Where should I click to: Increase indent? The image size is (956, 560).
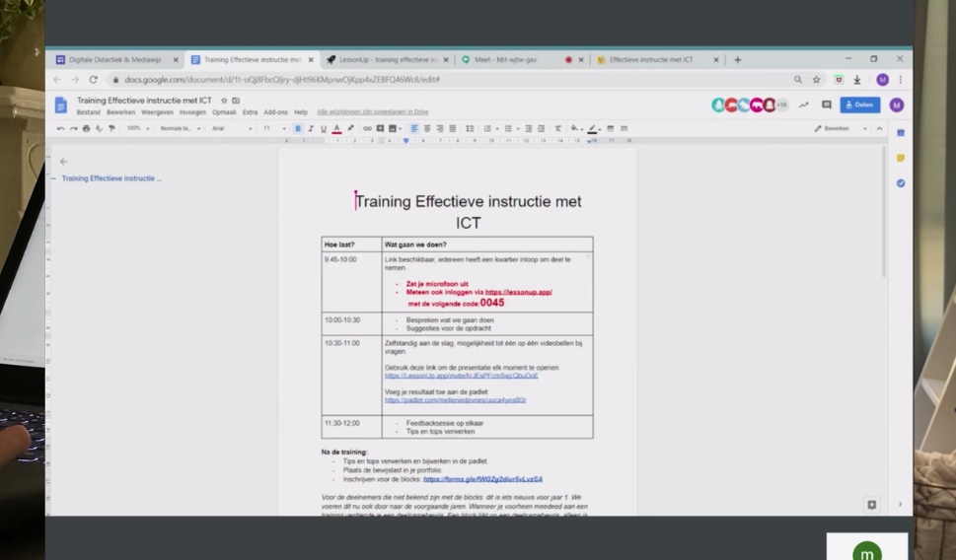coord(541,128)
